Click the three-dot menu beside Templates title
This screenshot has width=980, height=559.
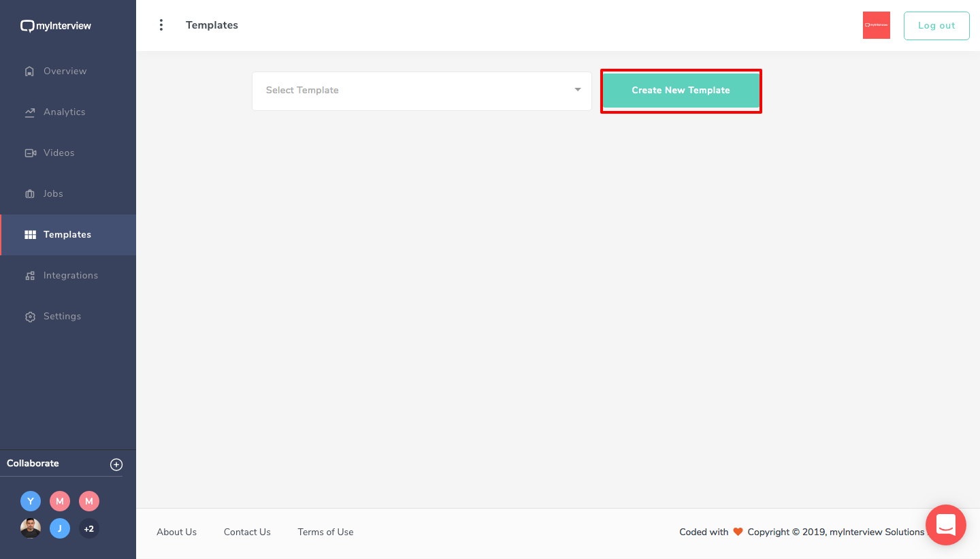coord(161,25)
